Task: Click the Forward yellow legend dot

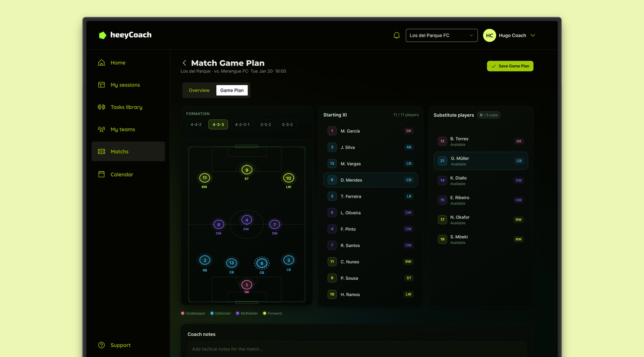Action: 264,313
